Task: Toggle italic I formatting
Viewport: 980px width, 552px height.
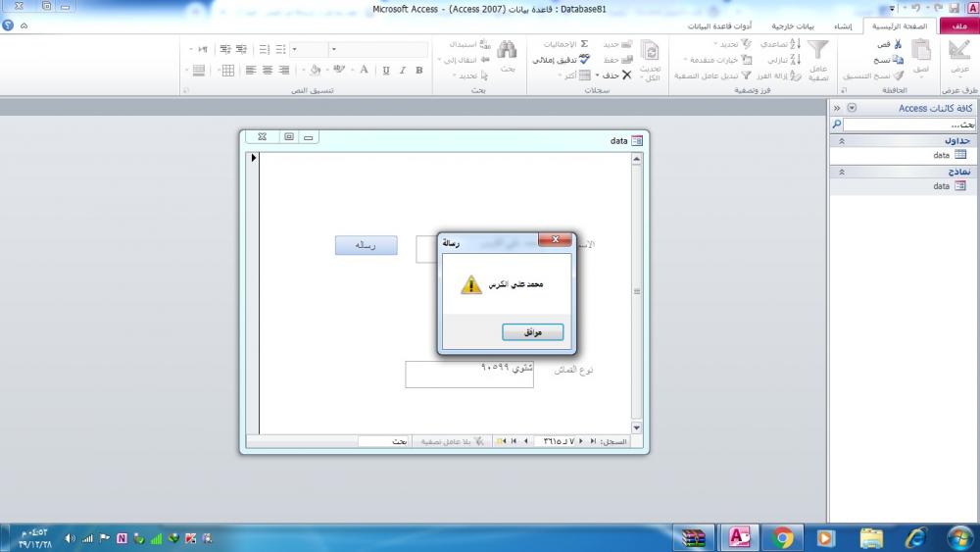Action: 403,70
